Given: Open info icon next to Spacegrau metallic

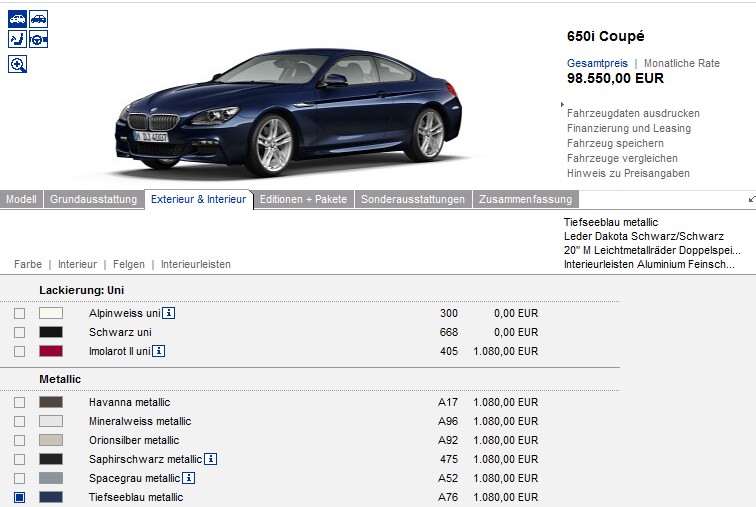Looking at the screenshot, I should point(189,478).
